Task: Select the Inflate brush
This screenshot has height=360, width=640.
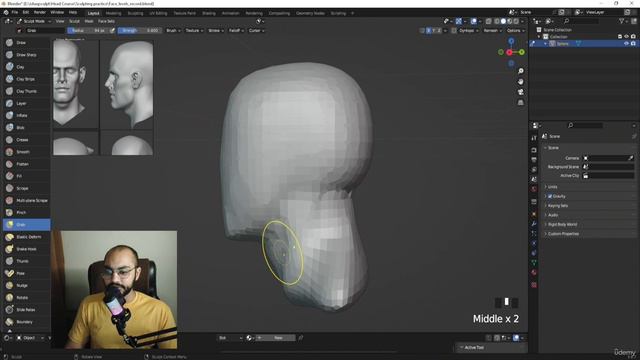Action: tap(27, 116)
